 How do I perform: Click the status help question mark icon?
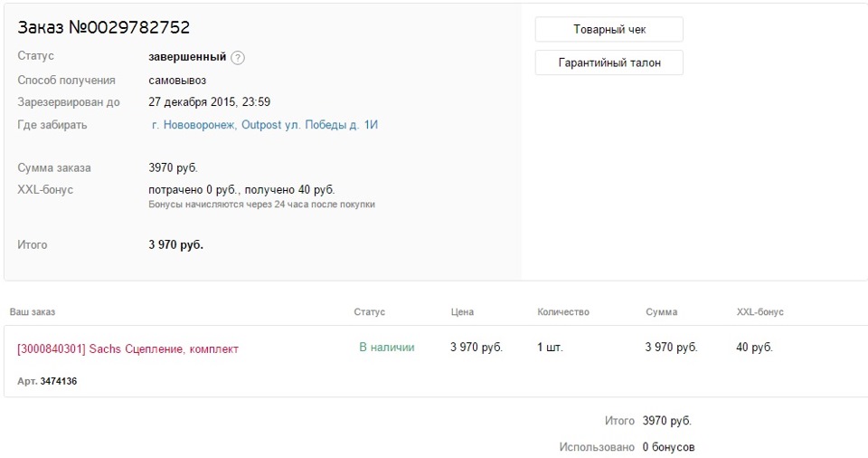coord(238,58)
